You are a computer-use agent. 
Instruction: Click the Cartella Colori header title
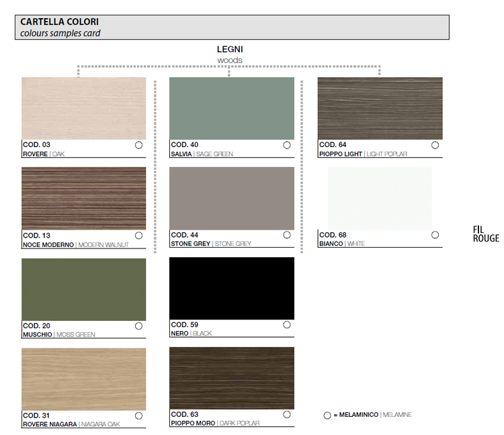[x=59, y=22]
